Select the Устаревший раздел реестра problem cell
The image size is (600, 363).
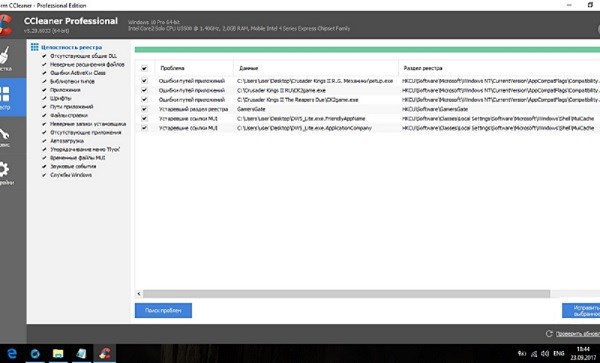click(x=193, y=109)
